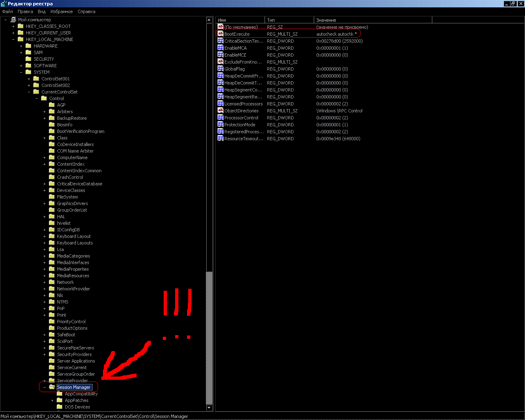Screen dimensions: 525x420
Task: Click the My Computer root icon
Action: (13, 20)
